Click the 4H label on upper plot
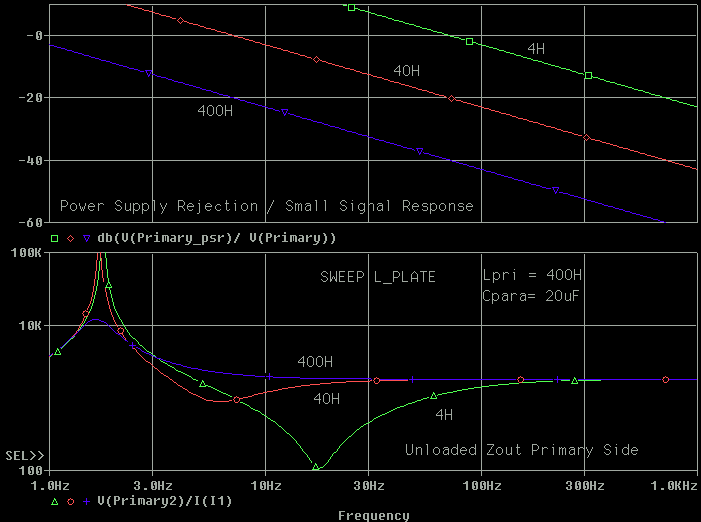 (x=536, y=49)
